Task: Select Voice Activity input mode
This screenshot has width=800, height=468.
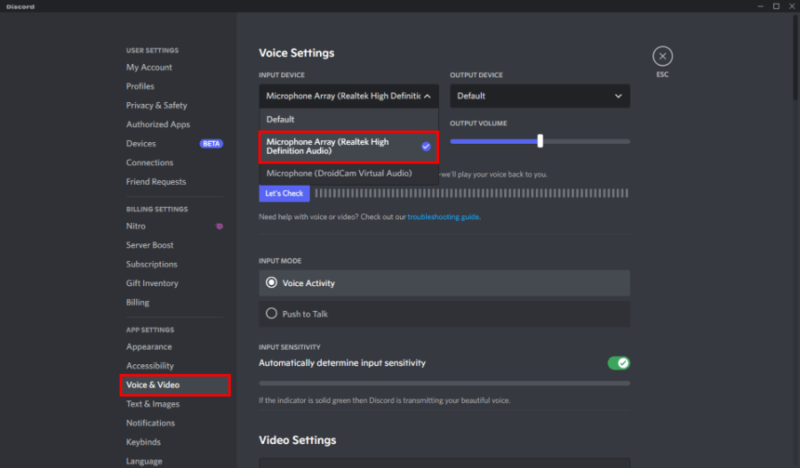Action: (444, 283)
